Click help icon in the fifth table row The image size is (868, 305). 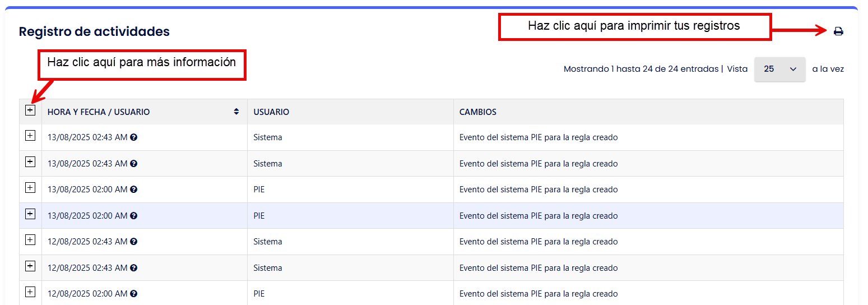click(134, 242)
